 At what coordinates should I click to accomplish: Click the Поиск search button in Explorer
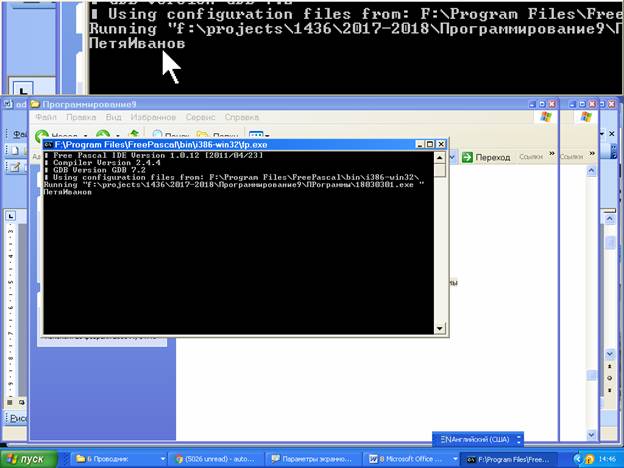170,135
